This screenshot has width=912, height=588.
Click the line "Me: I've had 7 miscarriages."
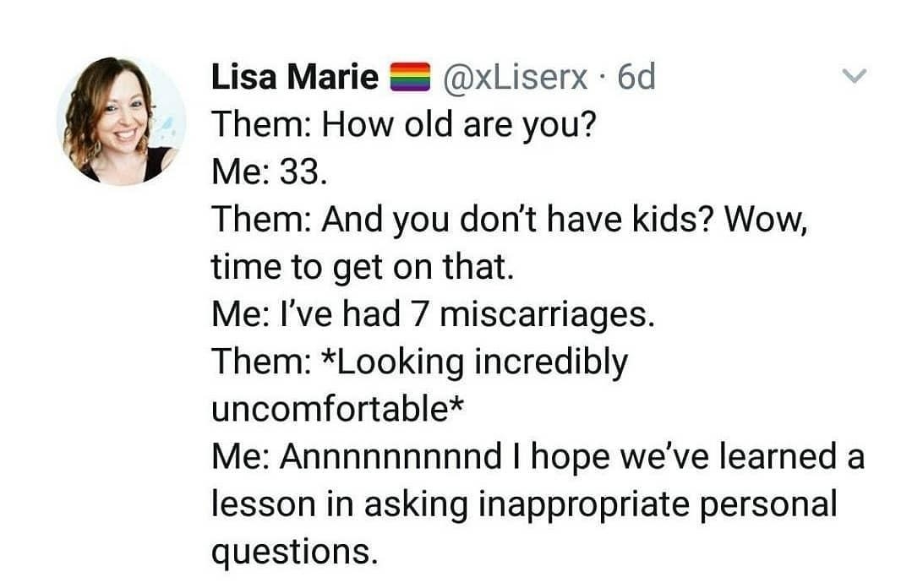pyautogui.click(x=432, y=314)
